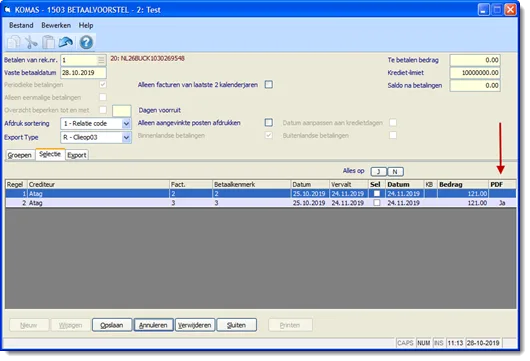The image size is (530, 361).
Task: Click the Fact. column header
Action: point(191,185)
